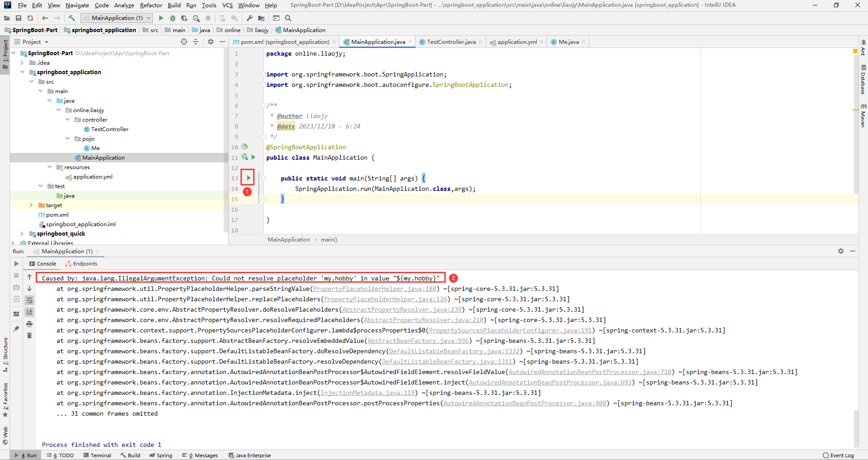The height and width of the screenshot is (460, 868).
Task: Rerun MainApplication from Run panel
Action: pyautogui.click(x=16, y=264)
